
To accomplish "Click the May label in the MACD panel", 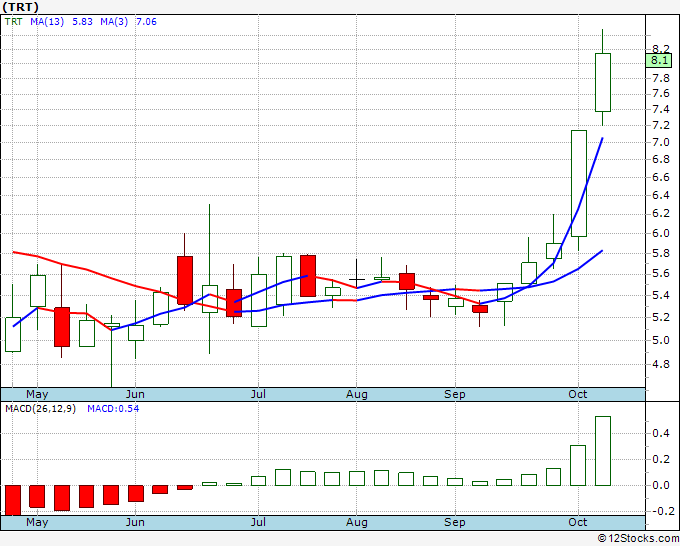I will tap(36, 522).
